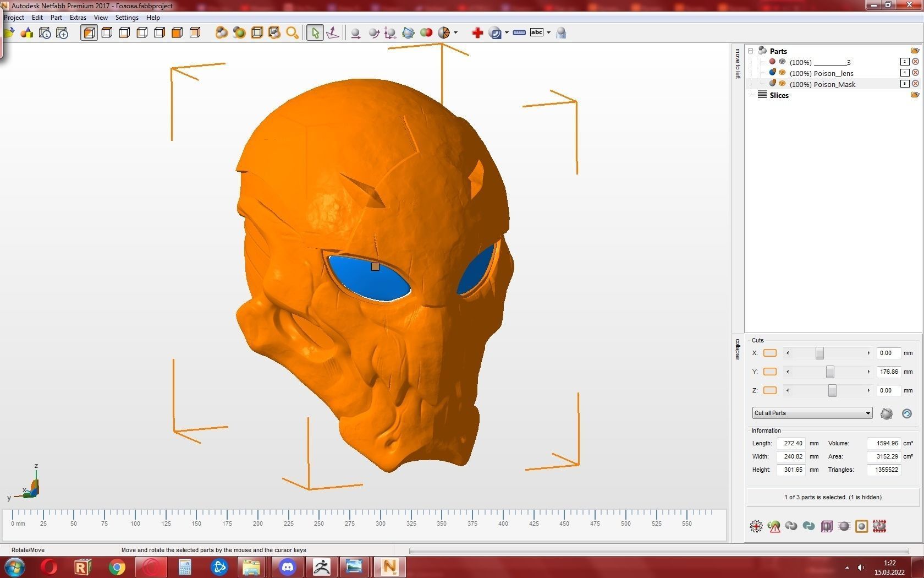The height and width of the screenshot is (578, 924).
Task: Click the Windows Start button
Action: tap(15, 567)
